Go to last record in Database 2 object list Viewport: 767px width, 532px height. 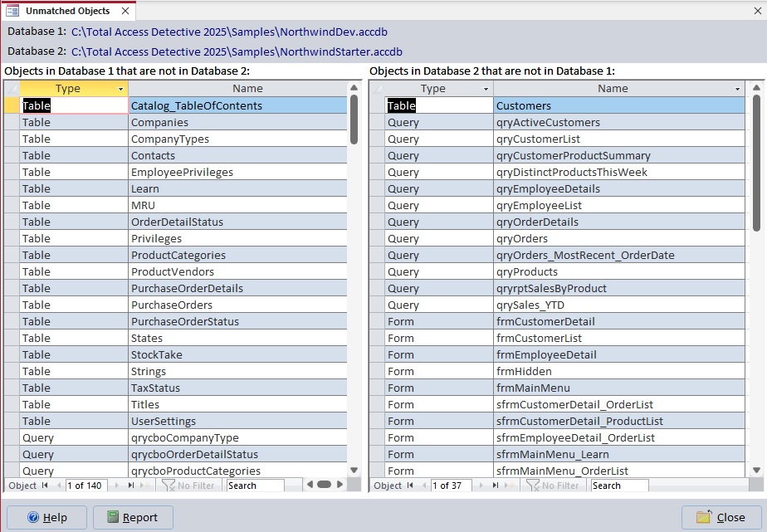(x=495, y=486)
